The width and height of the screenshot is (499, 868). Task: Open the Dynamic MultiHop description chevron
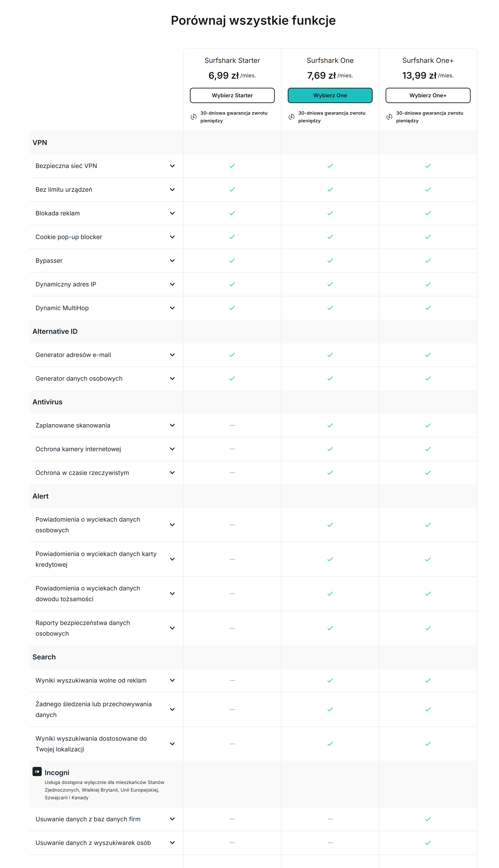(172, 308)
